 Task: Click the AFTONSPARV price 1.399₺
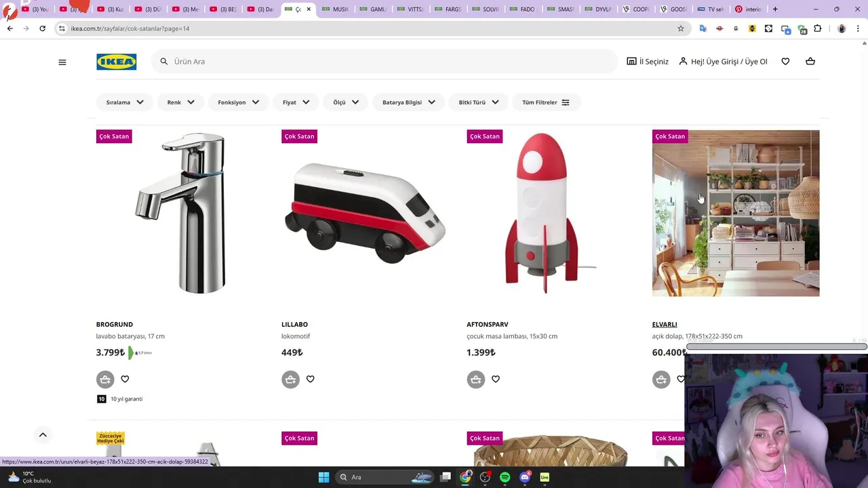pos(481,352)
